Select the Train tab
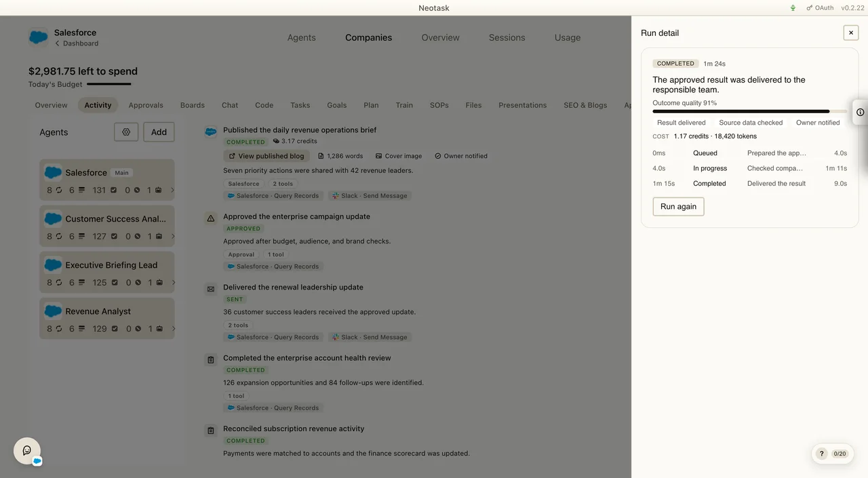Screen dimensions: 868x478 (404, 105)
